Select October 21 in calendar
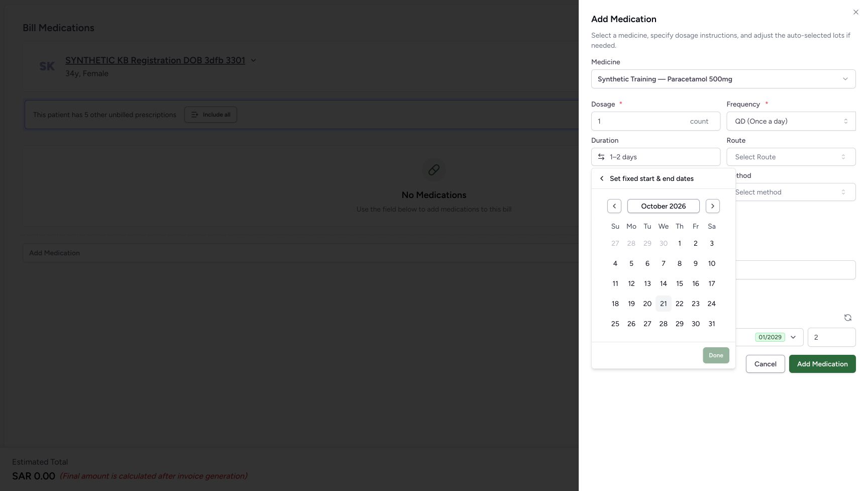The height and width of the screenshot is (491, 868). click(x=663, y=304)
